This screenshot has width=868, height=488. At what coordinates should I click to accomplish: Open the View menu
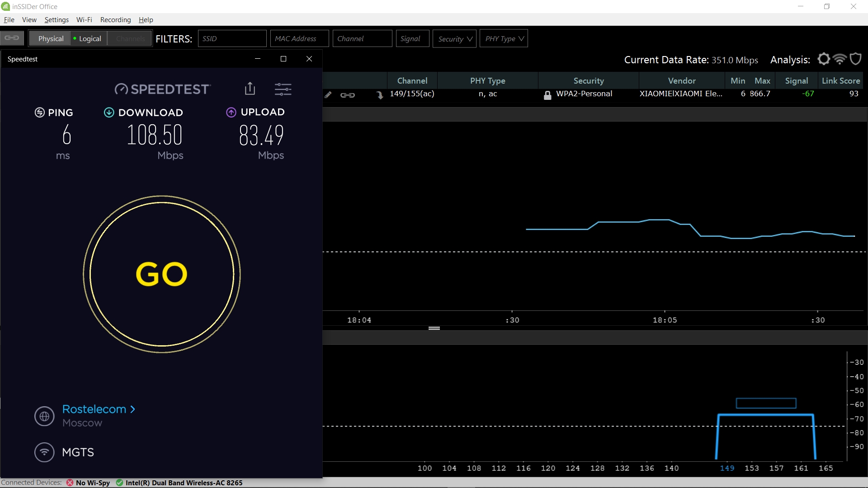[x=29, y=19]
